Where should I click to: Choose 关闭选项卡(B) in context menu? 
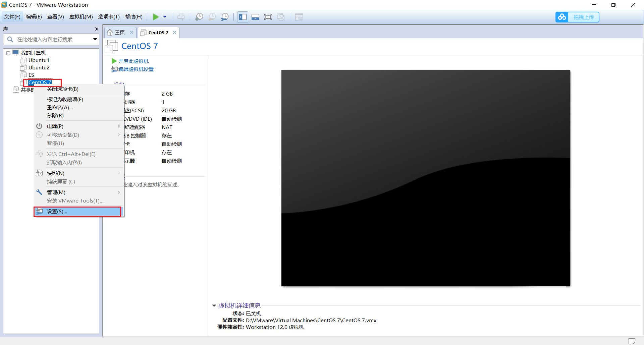pyautogui.click(x=79, y=89)
